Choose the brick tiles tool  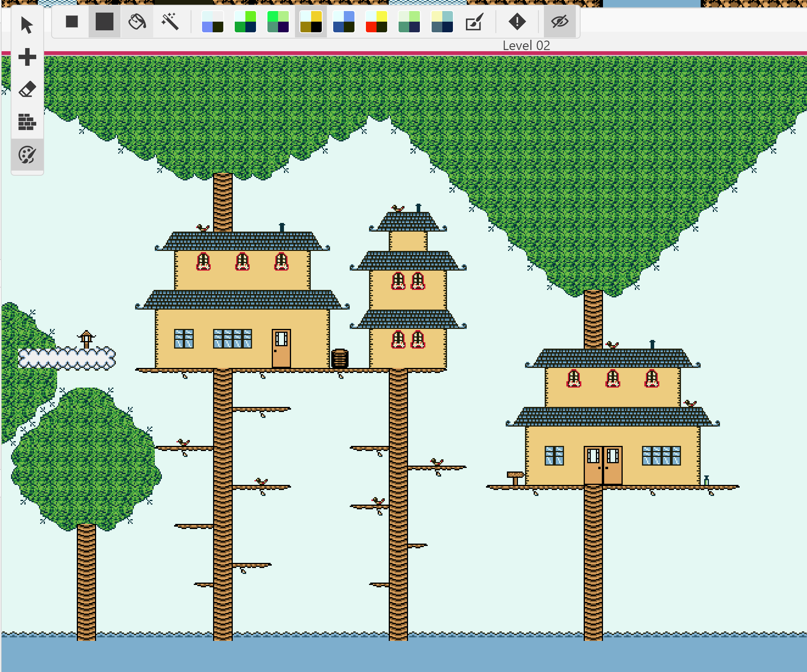pos(27,122)
